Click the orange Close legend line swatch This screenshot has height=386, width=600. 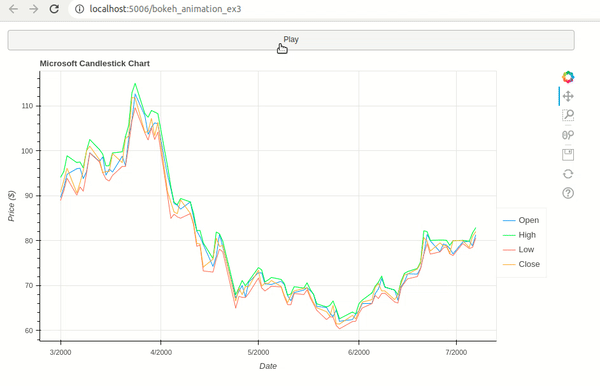tap(509, 264)
